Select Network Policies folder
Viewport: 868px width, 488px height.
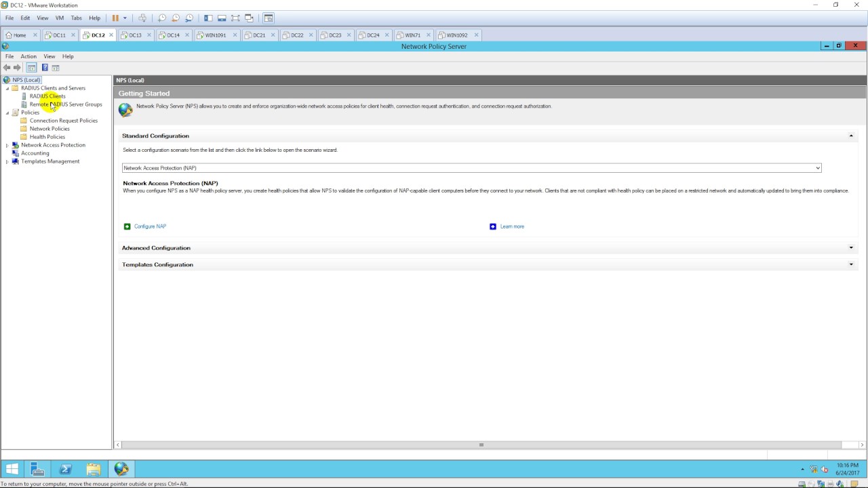coord(50,129)
